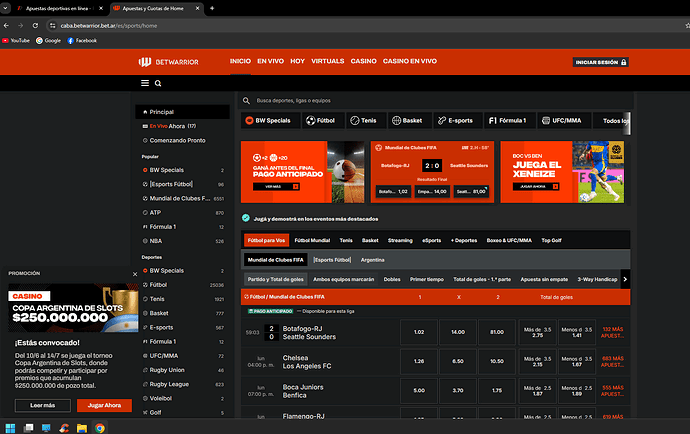Select Argentina league tab
This screenshot has height=434, width=690.
coord(372,260)
